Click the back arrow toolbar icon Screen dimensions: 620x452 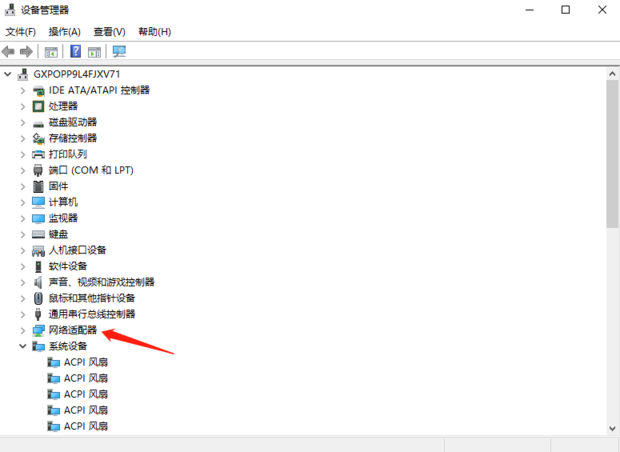coord(8,51)
